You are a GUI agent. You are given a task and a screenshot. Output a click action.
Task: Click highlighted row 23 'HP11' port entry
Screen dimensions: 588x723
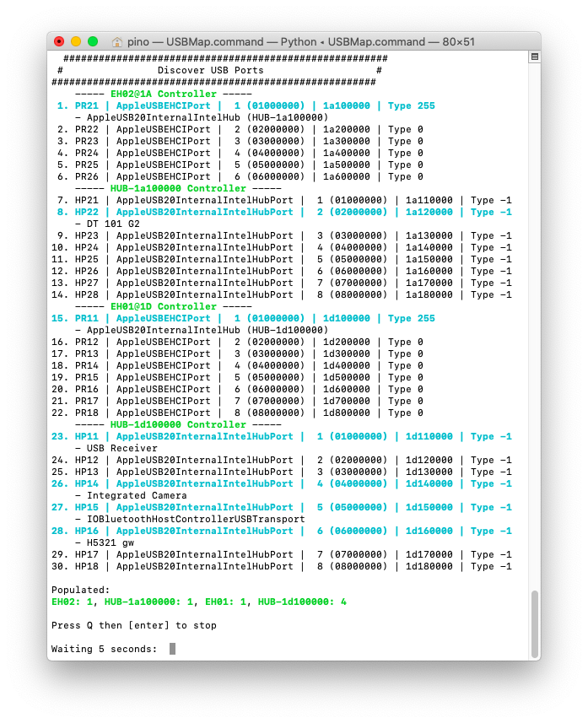[x=281, y=437]
